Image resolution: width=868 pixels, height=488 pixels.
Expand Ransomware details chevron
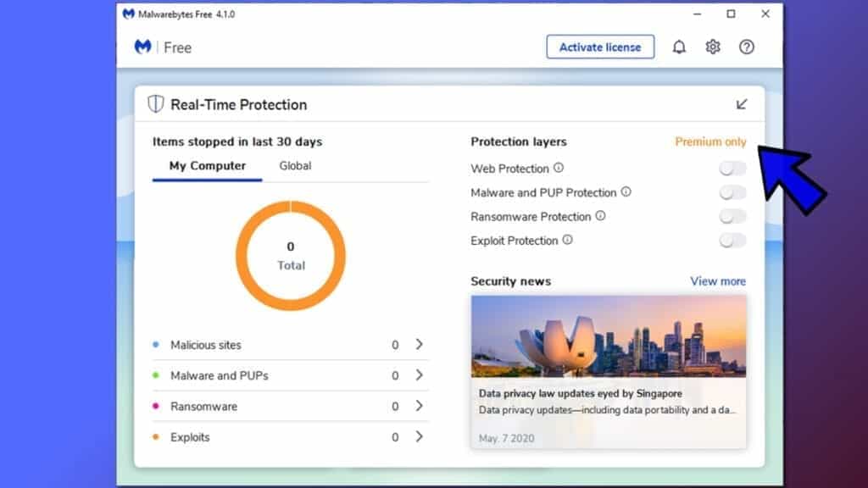pyautogui.click(x=419, y=406)
